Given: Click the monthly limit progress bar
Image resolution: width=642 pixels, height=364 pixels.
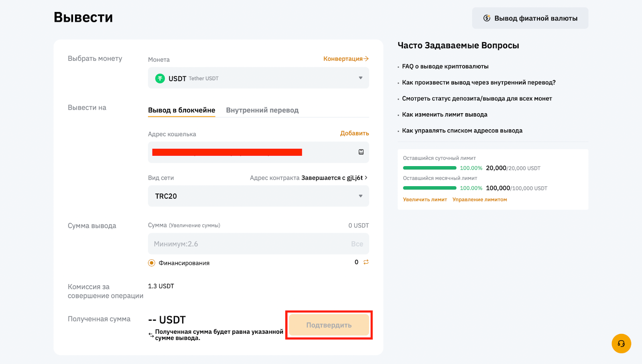Looking at the screenshot, I should click(x=430, y=188).
